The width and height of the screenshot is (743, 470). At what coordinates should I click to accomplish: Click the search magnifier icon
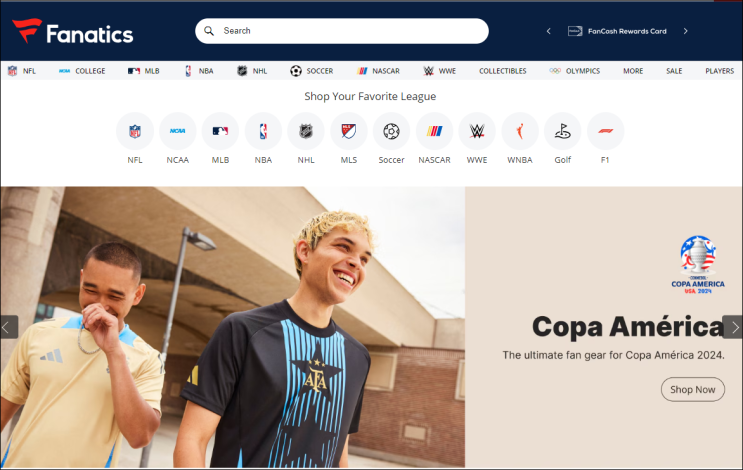coord(209,31)
